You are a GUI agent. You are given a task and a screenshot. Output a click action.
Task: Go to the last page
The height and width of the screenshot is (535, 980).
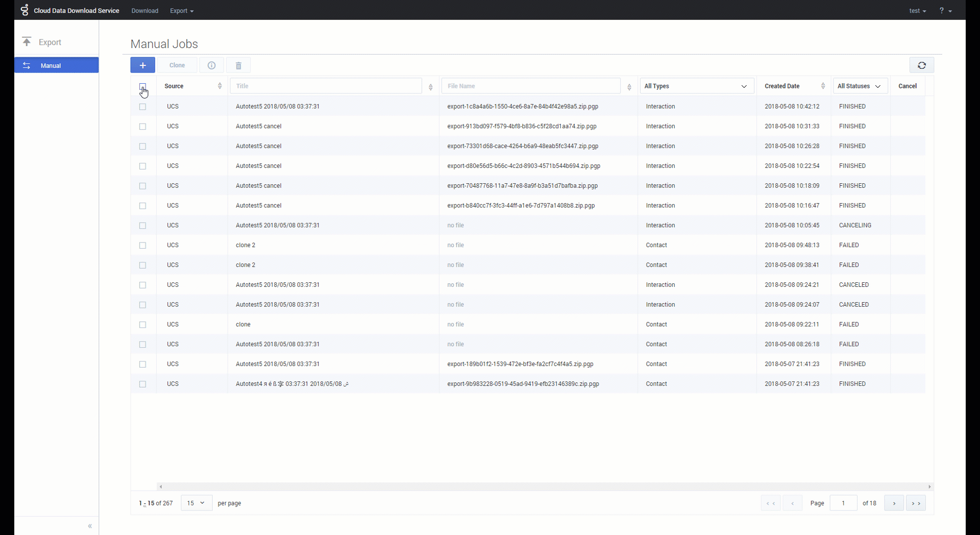pyautogui.click(x=916, y=503)
